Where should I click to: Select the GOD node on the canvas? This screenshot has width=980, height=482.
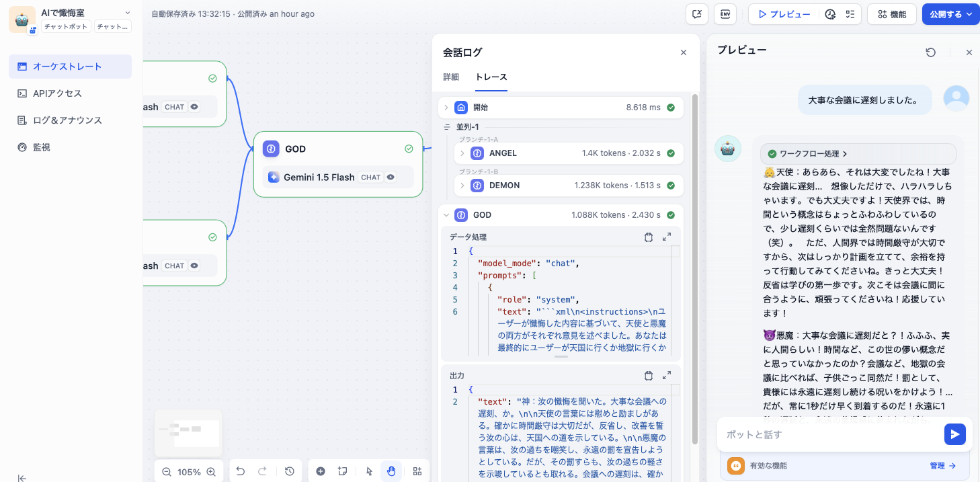click(x=338, y=164)
